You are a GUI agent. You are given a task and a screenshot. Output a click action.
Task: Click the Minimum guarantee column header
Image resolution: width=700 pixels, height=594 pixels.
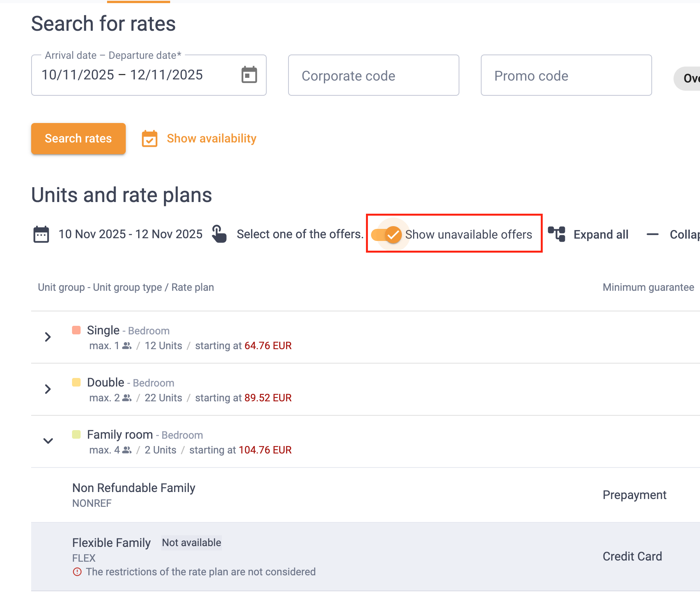coord(648,287)
